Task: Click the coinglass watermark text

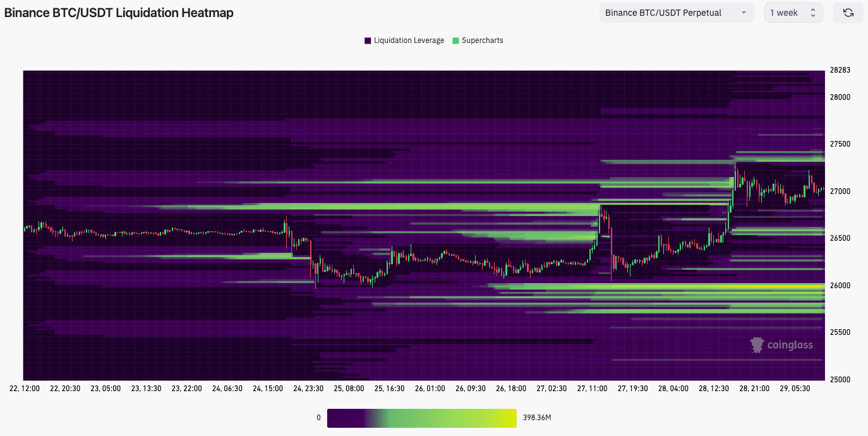Action: coord(790,344)
